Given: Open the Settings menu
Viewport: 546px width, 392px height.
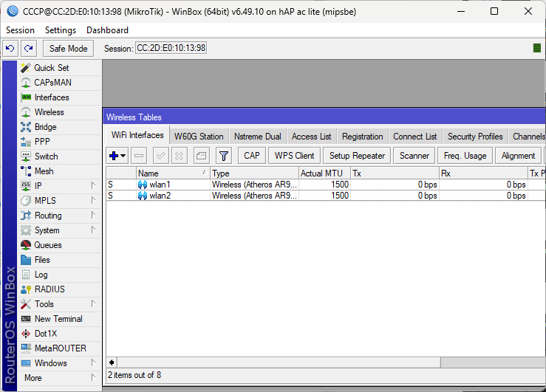Looking at the screenshot, I should coord(61,30).
